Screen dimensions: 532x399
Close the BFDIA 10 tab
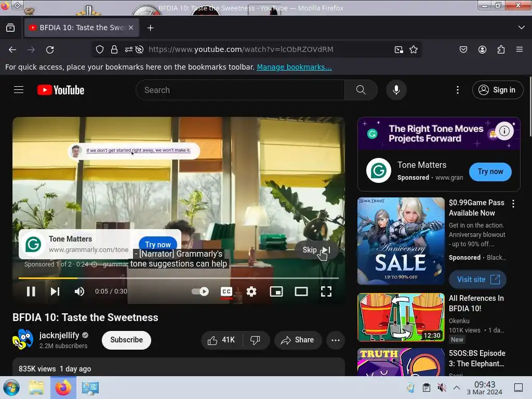(131, 28)
